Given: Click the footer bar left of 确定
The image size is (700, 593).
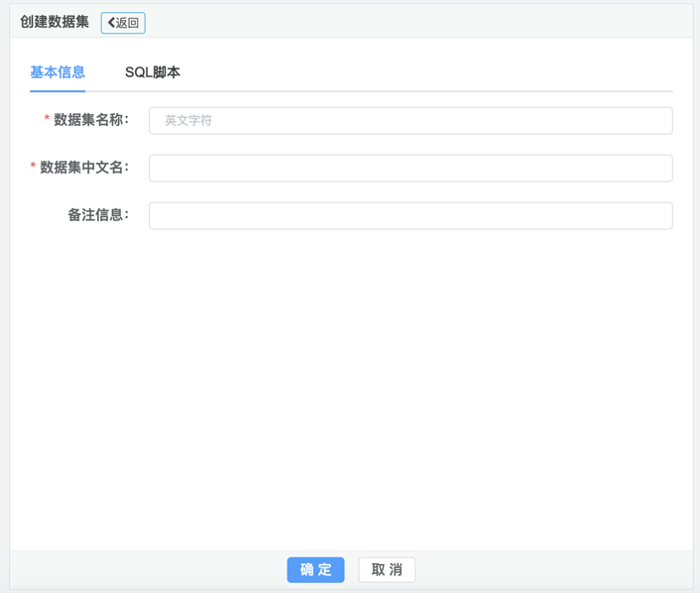Looking at the screenshot, I should coord(149,570).
